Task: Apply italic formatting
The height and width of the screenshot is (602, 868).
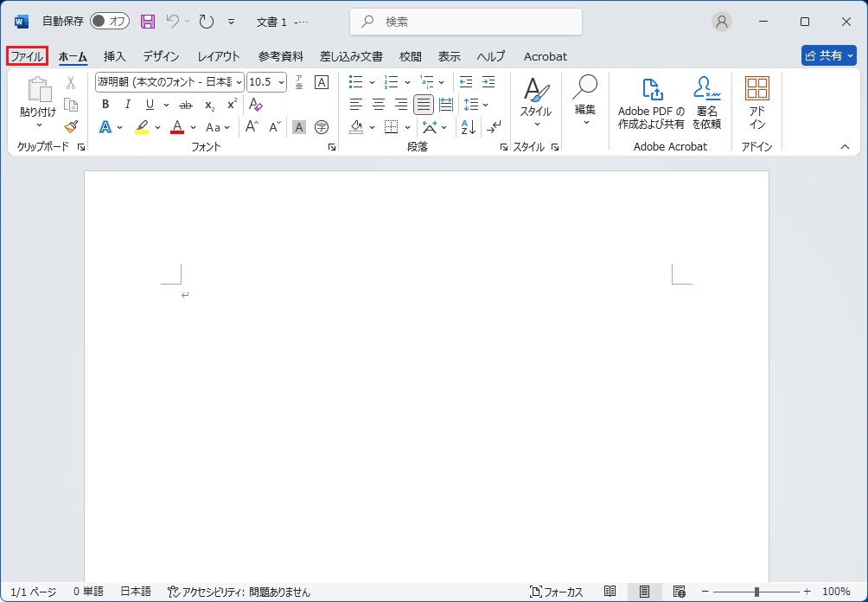Action: tap(128, 105)
